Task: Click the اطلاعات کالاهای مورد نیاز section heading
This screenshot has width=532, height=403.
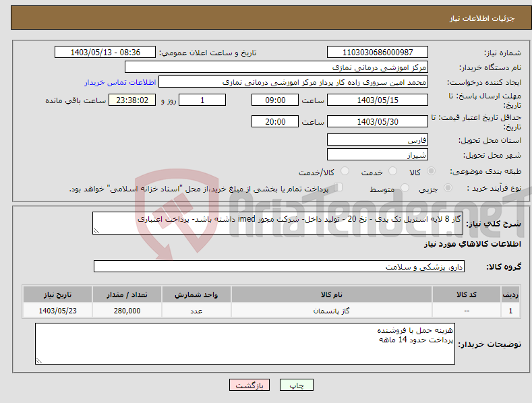Action: pyautogui.click(x=472, y=244)
